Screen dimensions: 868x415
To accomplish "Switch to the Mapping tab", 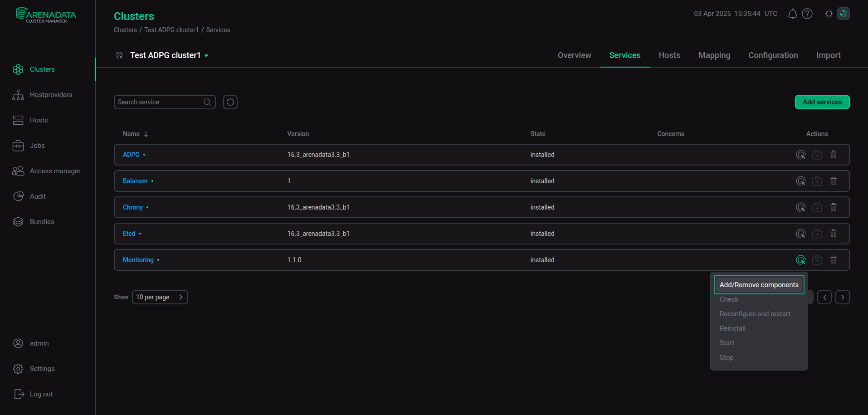I will click(x=714, y=55).
